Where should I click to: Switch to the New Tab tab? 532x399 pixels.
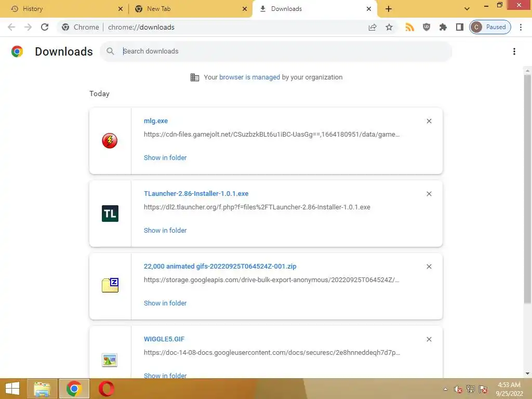click(x=190, y=9)
